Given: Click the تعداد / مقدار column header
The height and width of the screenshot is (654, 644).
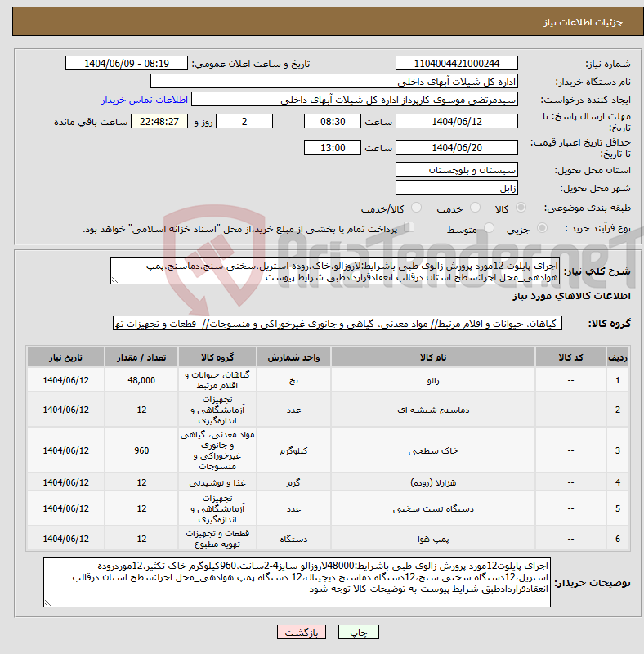Looking at the screenshot, I should (x=141, y=357).
